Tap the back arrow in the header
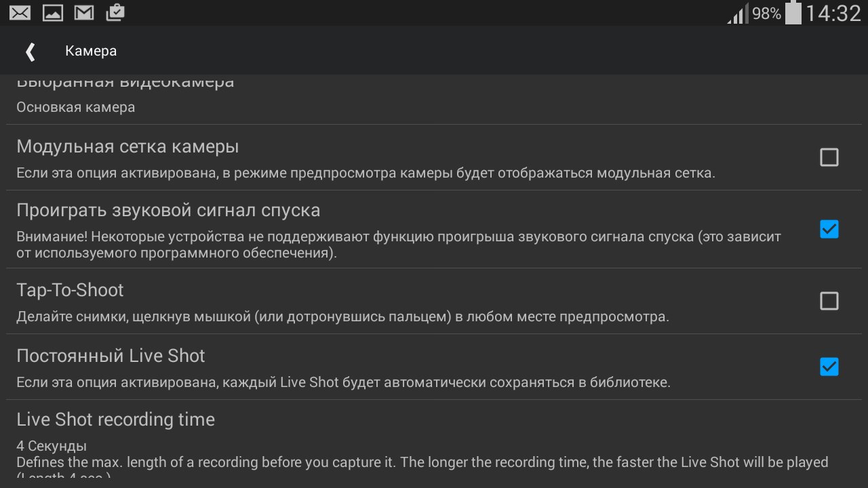868x488 pixels. 30,52
